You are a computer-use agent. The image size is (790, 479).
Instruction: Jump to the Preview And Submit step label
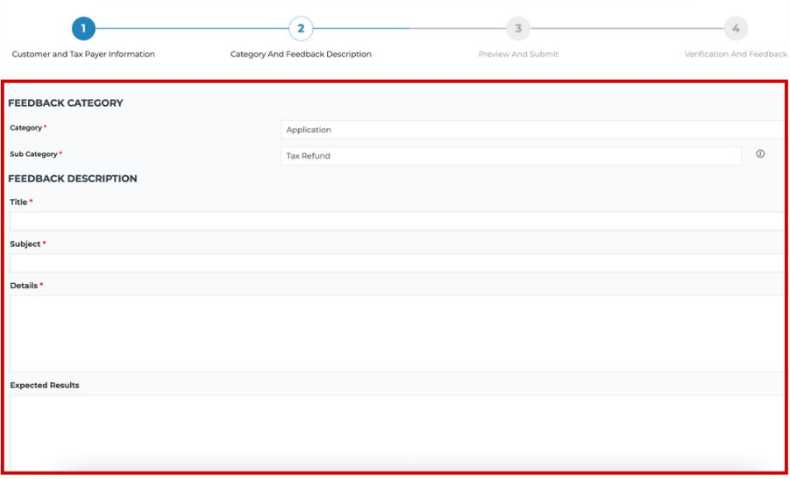click(518, 54)
